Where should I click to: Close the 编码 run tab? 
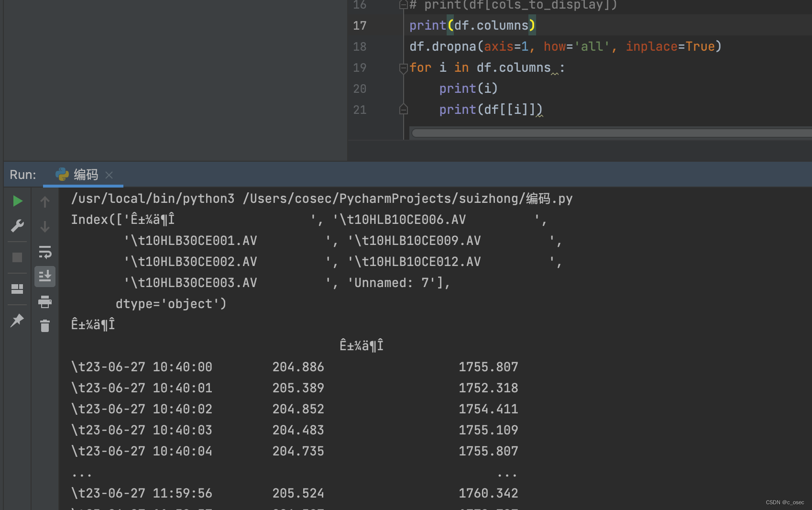click(x=109, y=175)
